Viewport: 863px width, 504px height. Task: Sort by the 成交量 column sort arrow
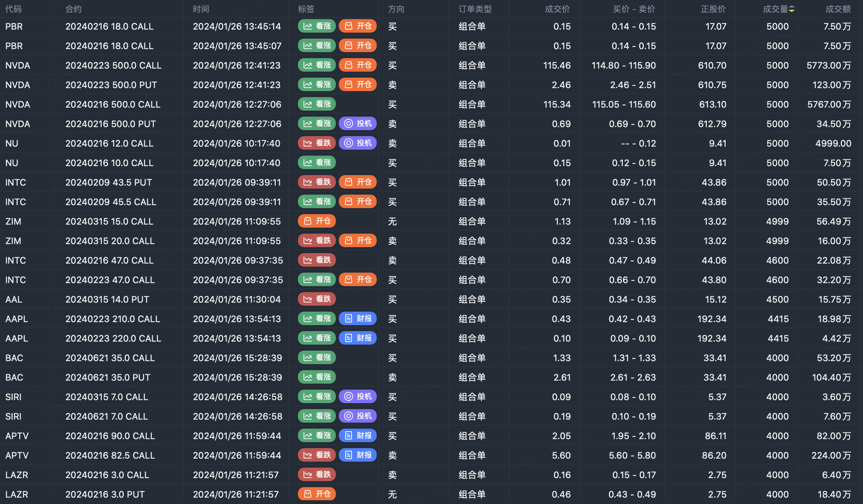(792, 9)
